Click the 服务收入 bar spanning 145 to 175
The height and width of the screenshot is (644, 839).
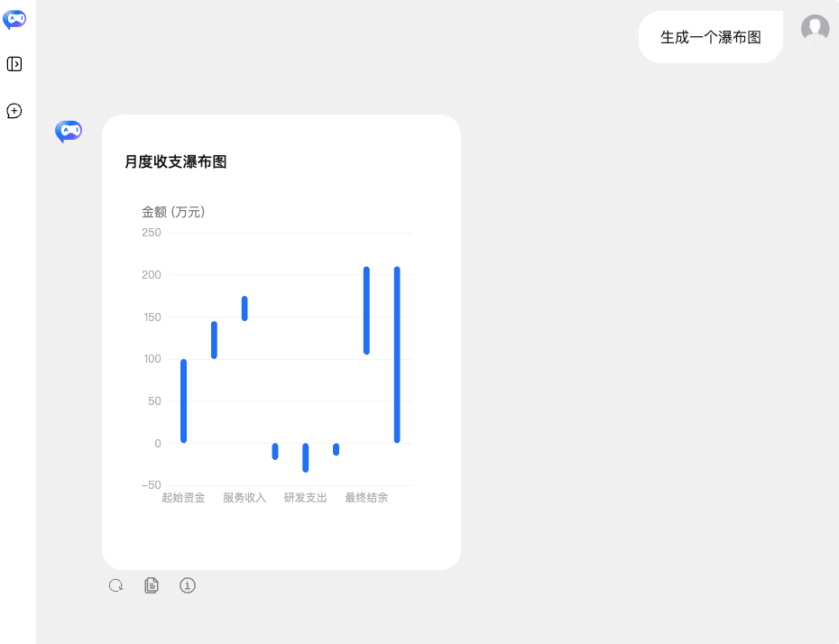pos(244,308)
